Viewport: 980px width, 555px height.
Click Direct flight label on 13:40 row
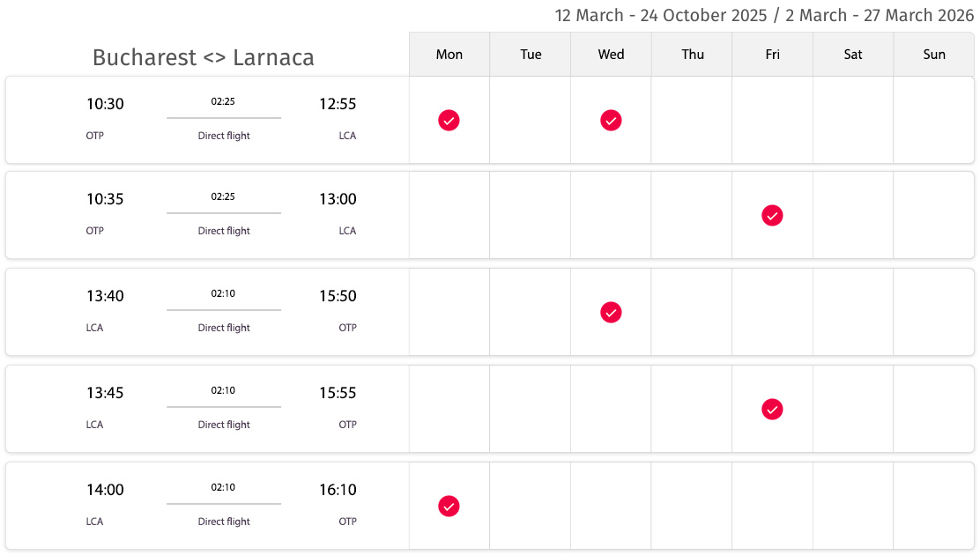pos(224,328)
